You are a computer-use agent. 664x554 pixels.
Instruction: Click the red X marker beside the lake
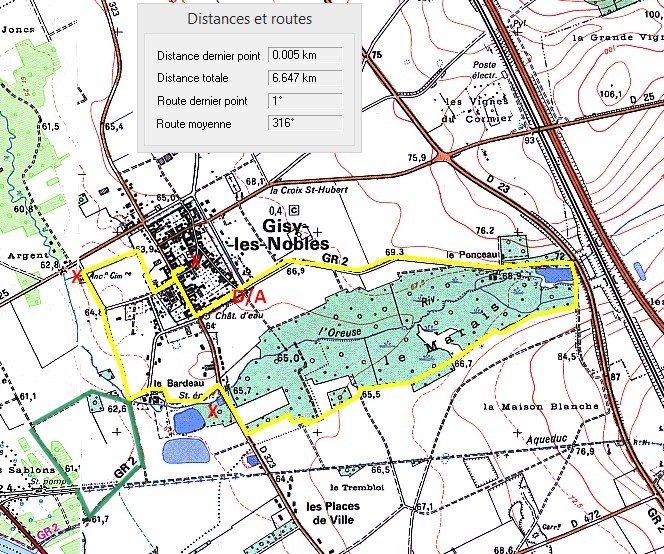[x=212, y=410]
